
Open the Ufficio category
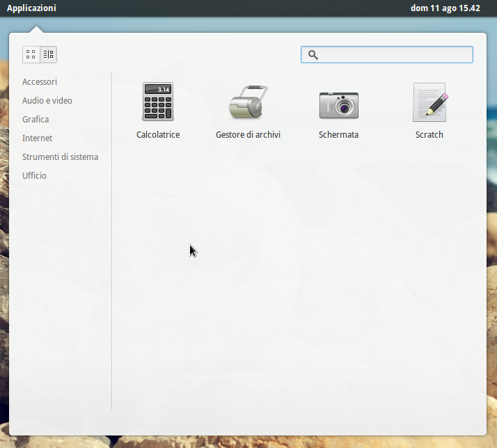34,175
